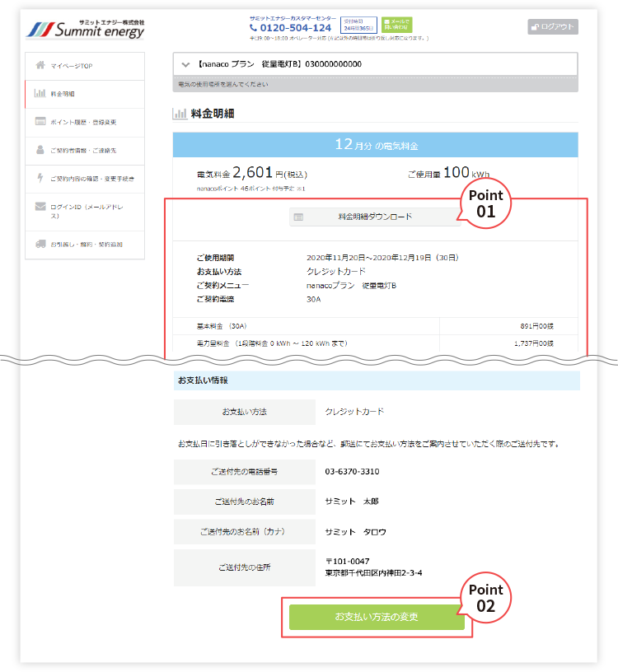Open 料金明細 in the sidebar menu
The height and width of the screenshot is (672, 618).
tap(63, 94)
